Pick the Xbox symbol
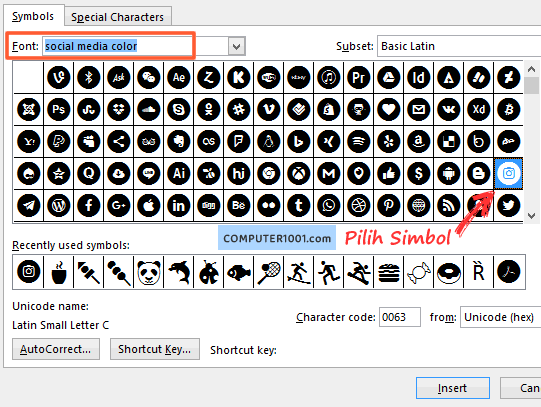 [x=299, y=173]
